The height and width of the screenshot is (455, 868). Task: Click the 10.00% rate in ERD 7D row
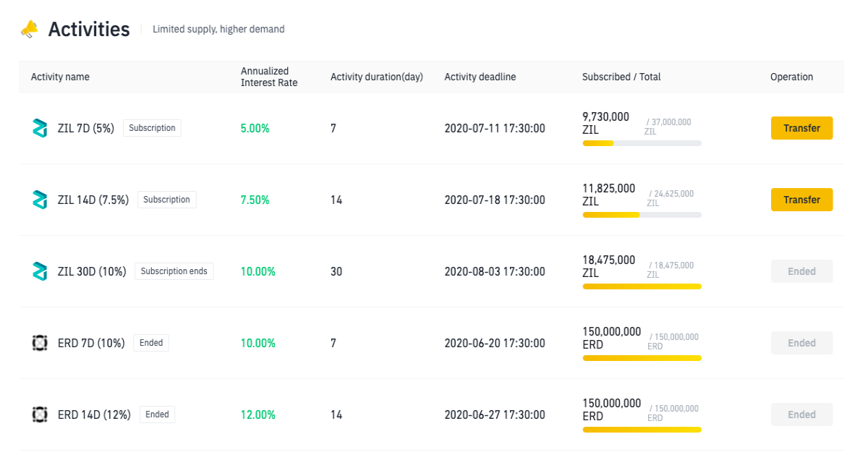pyautogui.click(x=258, y=343)
